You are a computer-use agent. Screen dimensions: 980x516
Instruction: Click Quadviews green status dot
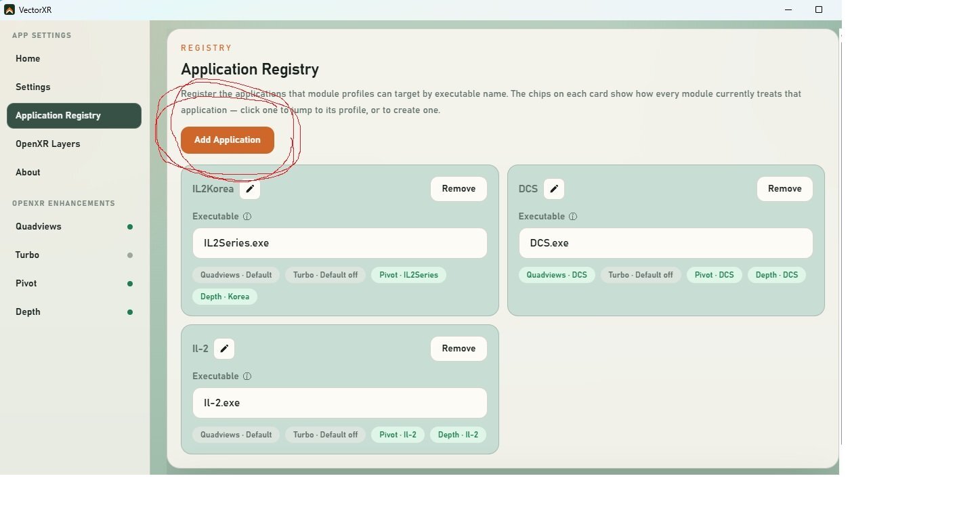pyautogui.click(x=130, y=227)
